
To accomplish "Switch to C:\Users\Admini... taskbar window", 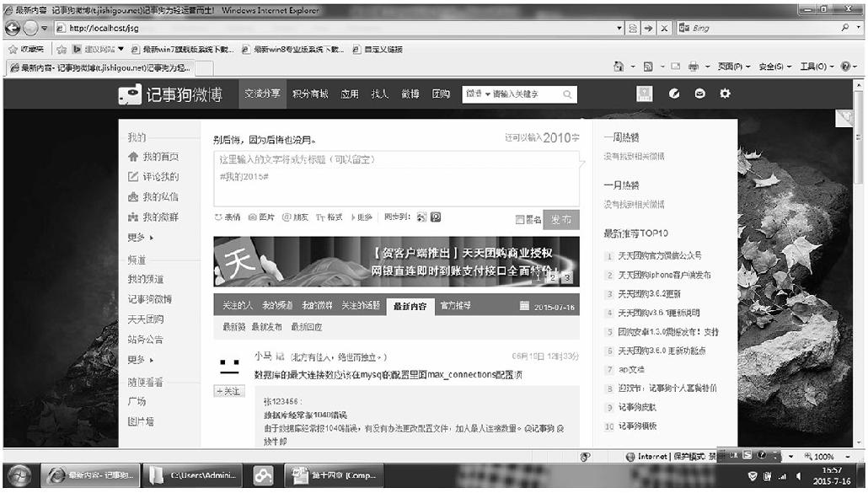I will (192, 475).
